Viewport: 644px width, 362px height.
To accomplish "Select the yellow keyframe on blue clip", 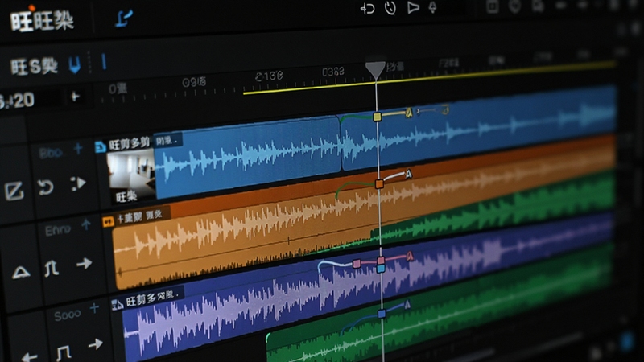I will coord(377,117).
